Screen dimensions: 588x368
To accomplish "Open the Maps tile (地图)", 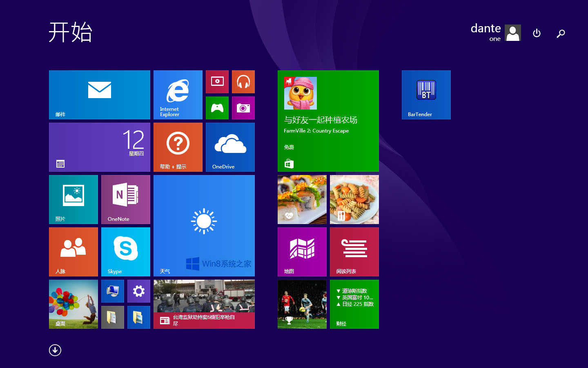I will pos(302,252).
